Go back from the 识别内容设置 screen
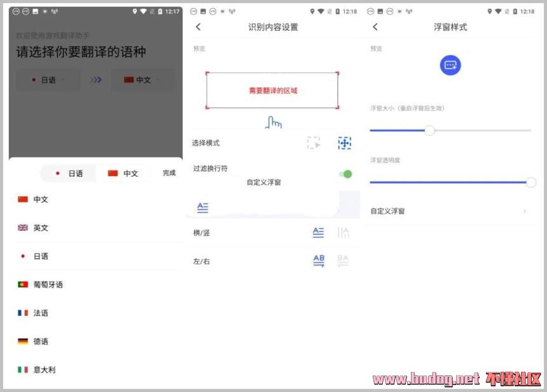 click(x=198, y=27)
